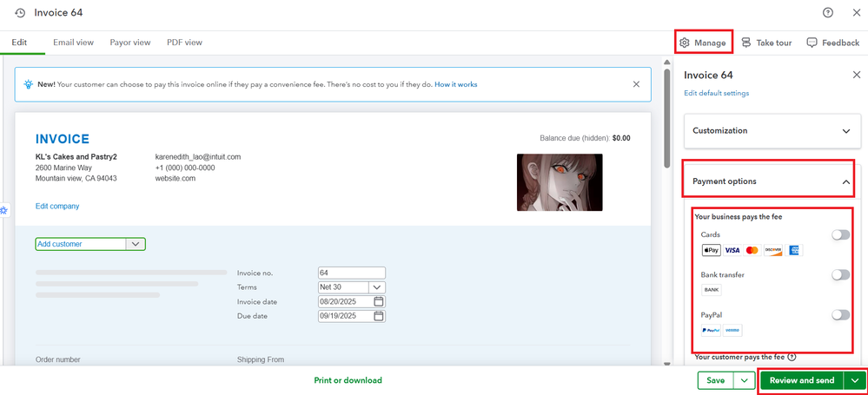
Task: Click the Invoice date field
Action: [x=352, y=301]
